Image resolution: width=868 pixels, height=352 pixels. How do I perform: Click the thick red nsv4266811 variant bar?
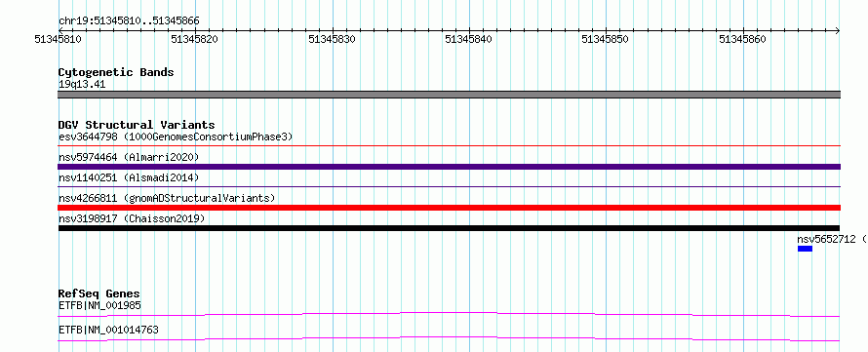coord(449,208)
